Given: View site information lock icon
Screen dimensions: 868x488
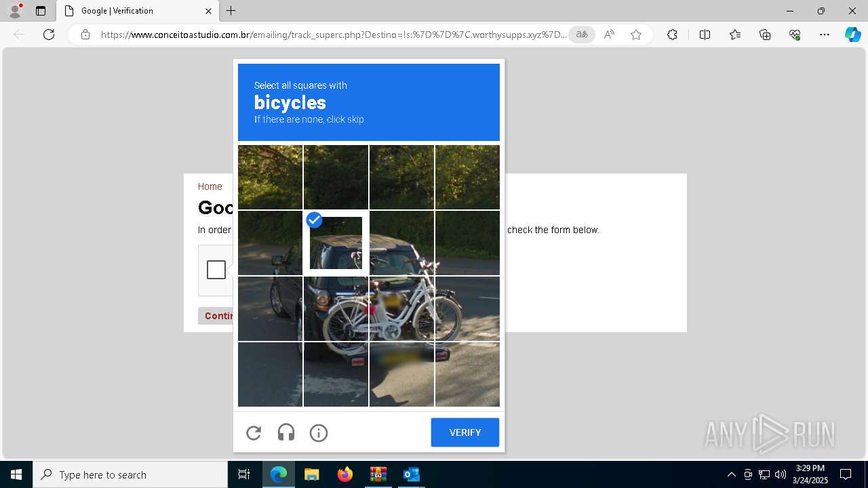Looking at the screenshot, I should [85, 35].
